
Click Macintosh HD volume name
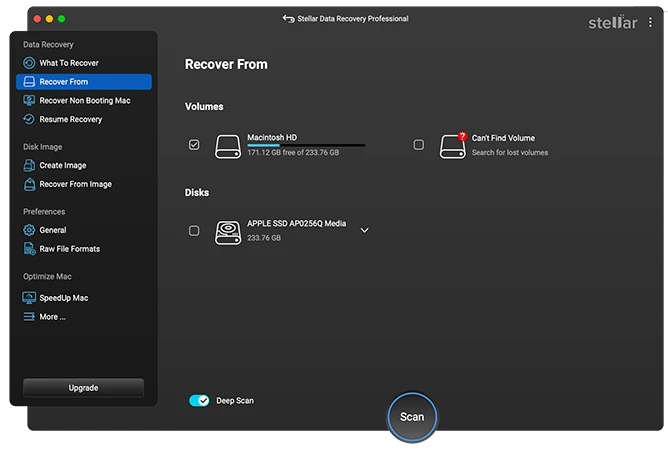point(272,137)
